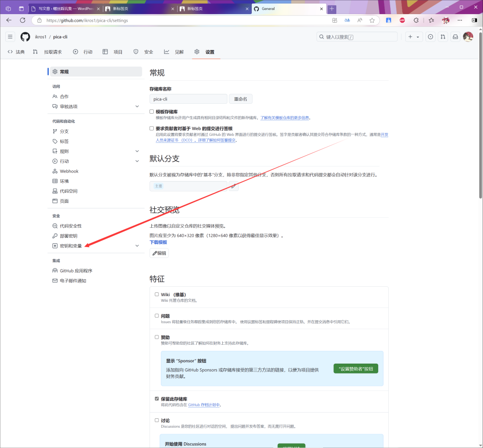Viewport: 483px width, 448px height.
Task: Click 设置赞助者按钮 green button
Action: point(356,369)
